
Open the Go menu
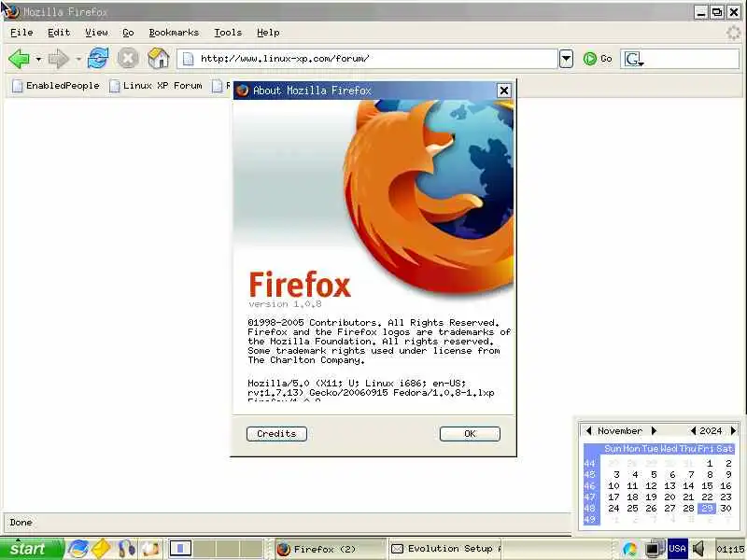(x=128, y=33)
